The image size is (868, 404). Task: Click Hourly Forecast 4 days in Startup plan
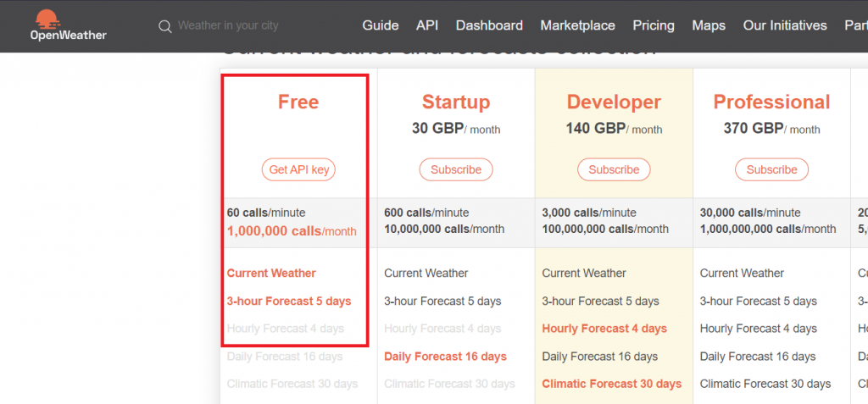tap(442, 328)
